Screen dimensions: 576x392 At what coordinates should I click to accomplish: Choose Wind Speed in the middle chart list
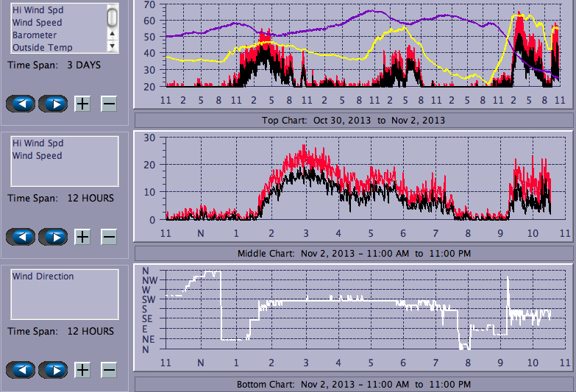(37, 156)
